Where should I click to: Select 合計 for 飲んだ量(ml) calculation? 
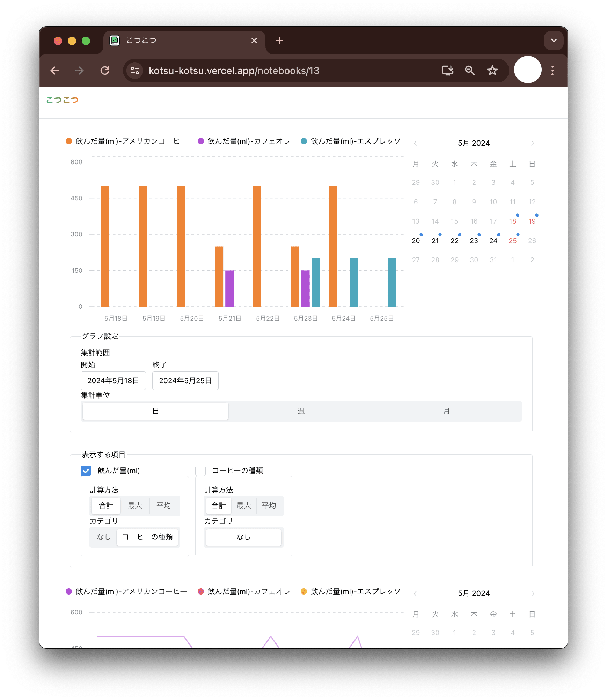pyautogui.click(x=106, y=506)
